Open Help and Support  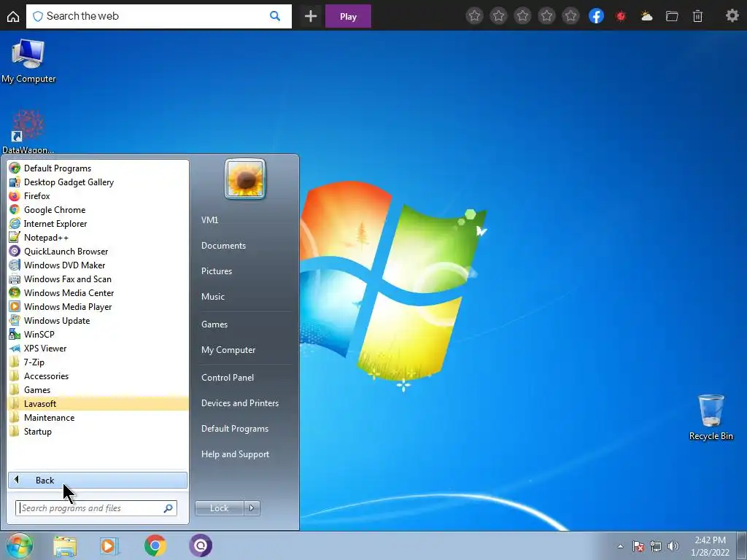pos(235,454)
